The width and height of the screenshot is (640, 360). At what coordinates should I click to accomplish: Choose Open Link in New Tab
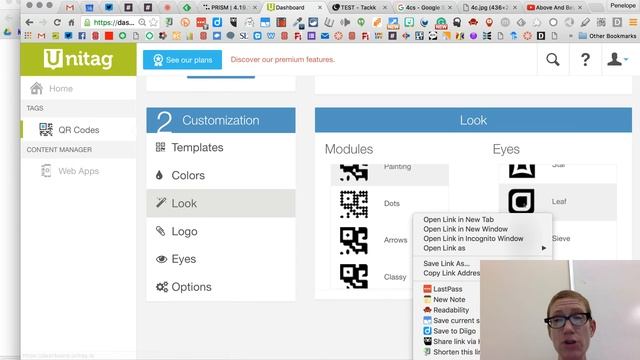coord(458,220)
